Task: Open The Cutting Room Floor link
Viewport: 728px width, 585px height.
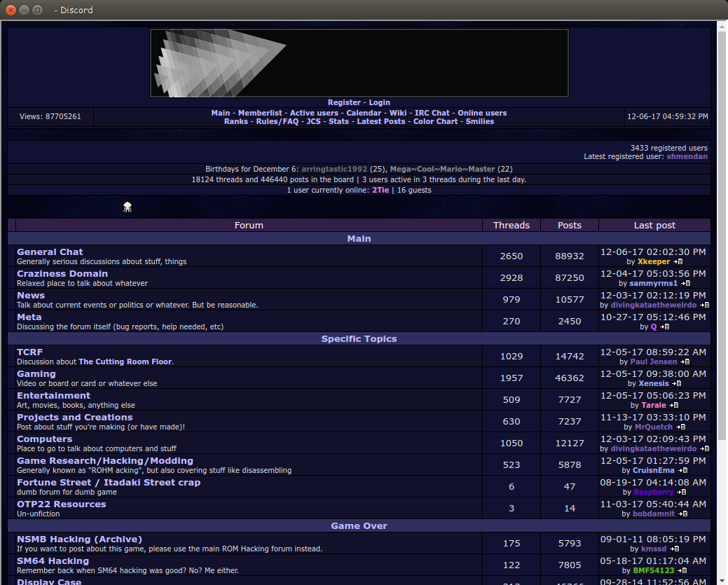Action: 125,362
